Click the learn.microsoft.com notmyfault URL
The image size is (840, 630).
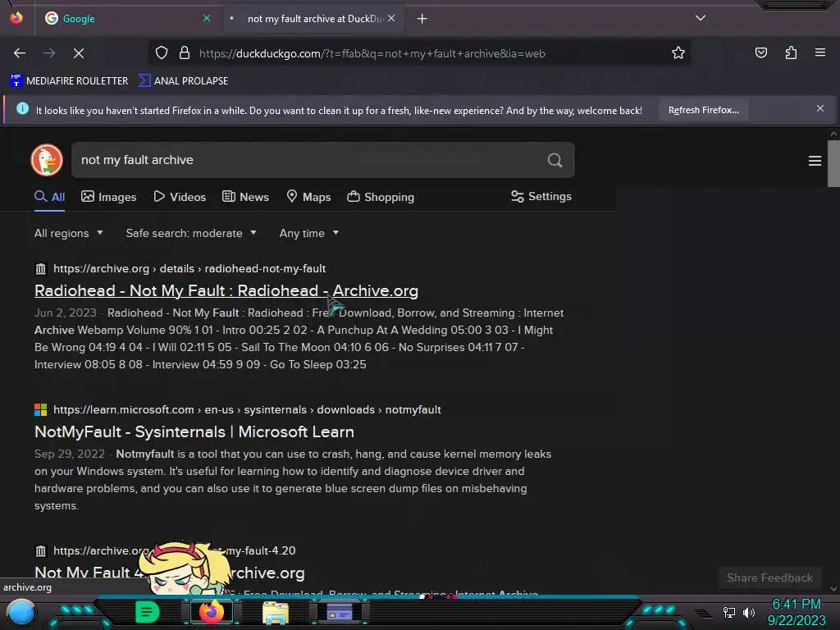pos(247,410)
